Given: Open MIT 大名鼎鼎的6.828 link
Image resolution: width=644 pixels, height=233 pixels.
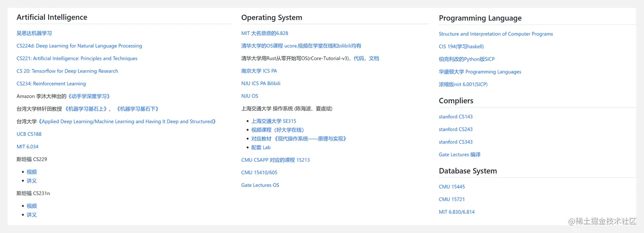Looking at the screenshot, I should coord(265,33).
